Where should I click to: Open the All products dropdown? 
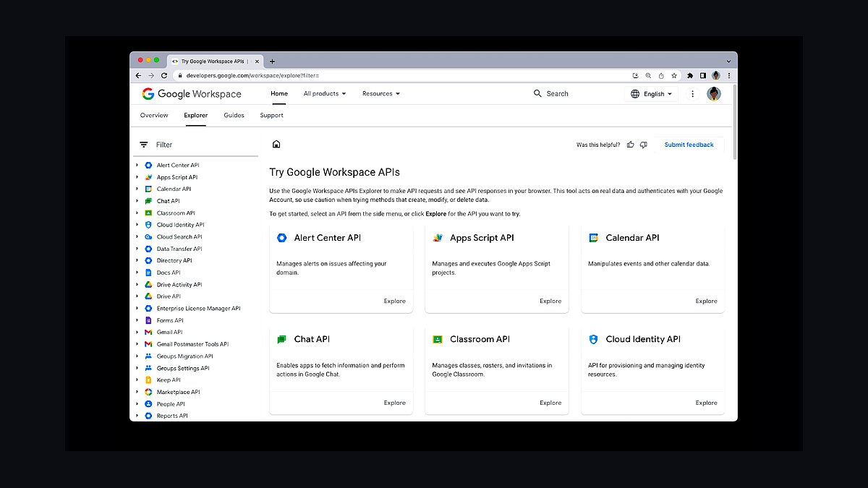[x=325, y=93]
